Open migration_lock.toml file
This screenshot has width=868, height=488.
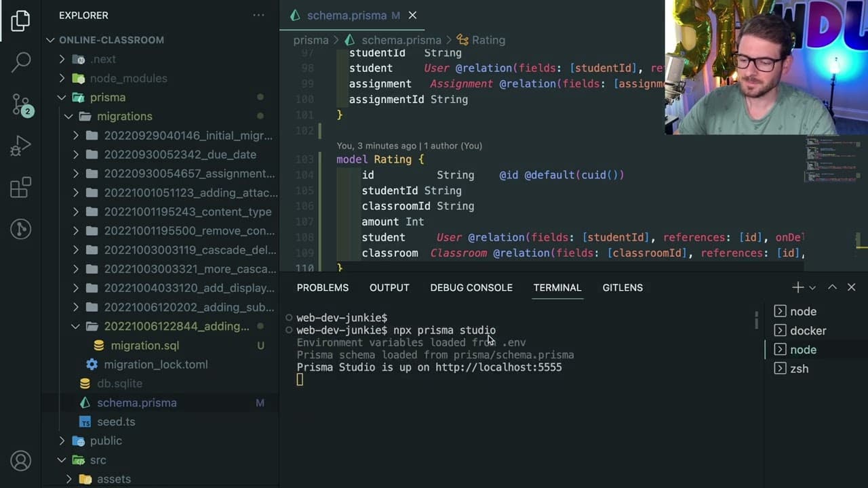coord(155,364)
